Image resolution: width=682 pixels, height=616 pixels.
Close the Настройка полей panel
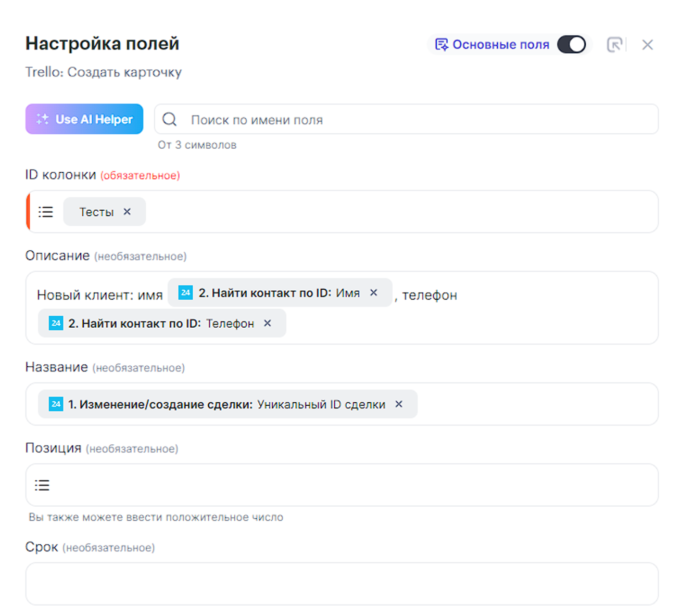pyautogui.click(x=647, y=45)
